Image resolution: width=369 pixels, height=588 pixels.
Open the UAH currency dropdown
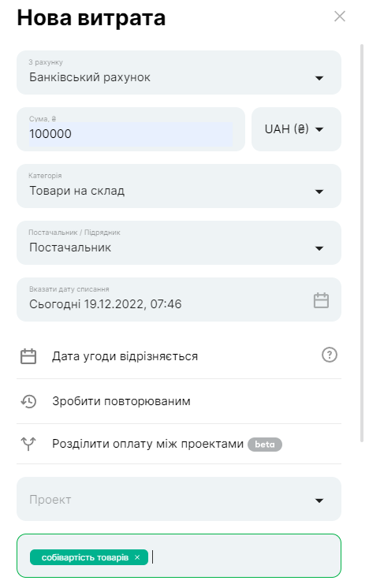[296, 129]
